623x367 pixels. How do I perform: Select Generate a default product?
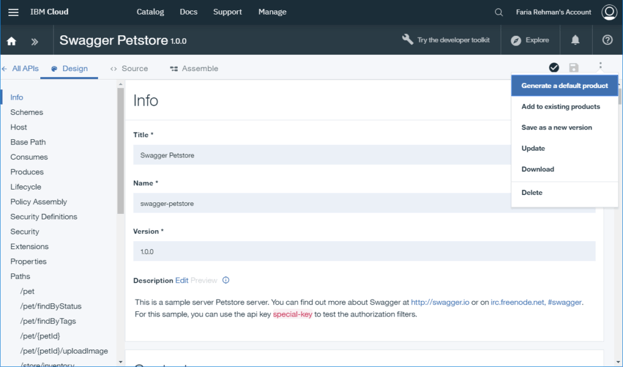(565, 85)
